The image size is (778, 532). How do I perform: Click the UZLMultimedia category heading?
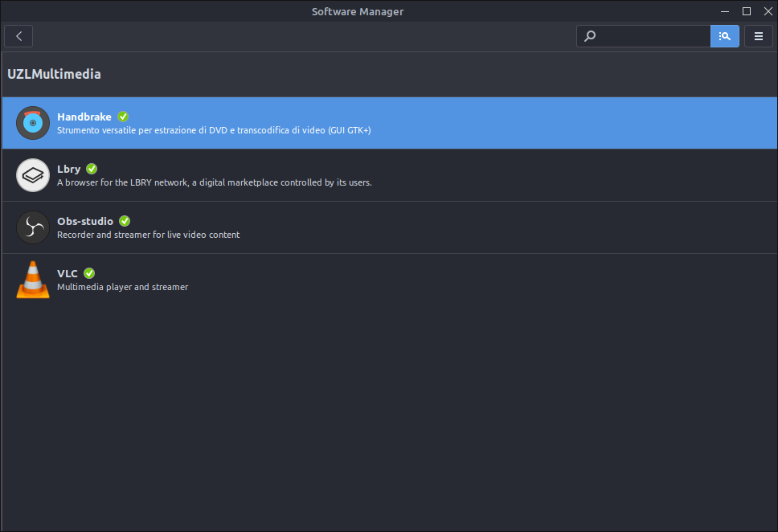(x=54, y=74)
